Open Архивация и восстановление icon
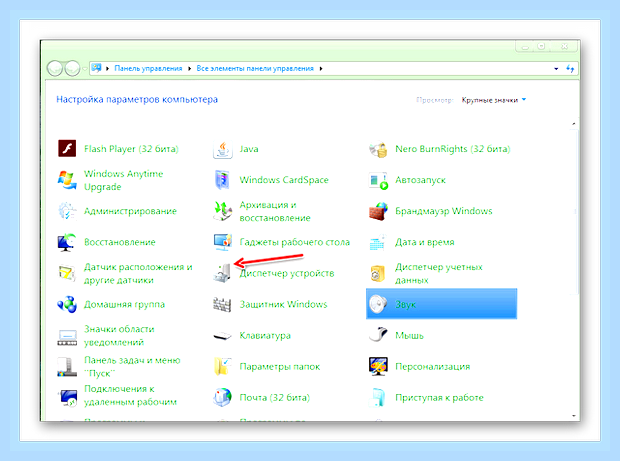The image size is (620, 461). [223, 211]
